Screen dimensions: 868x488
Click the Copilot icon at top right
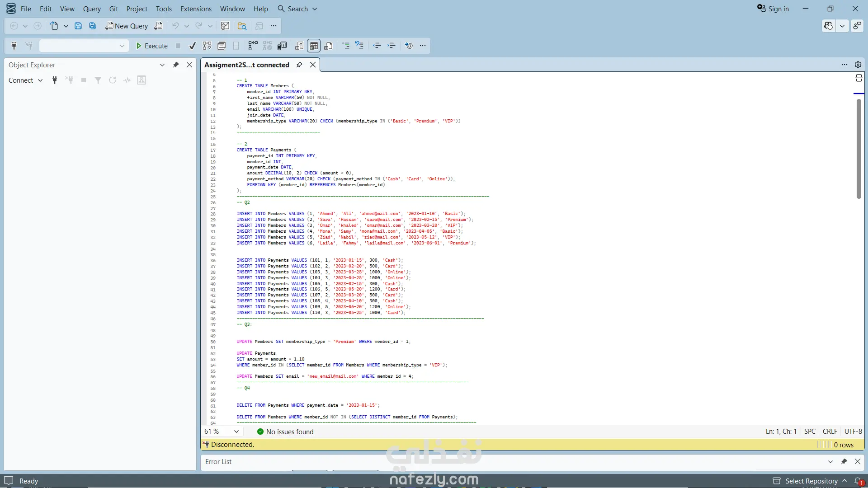click(828, 26)
